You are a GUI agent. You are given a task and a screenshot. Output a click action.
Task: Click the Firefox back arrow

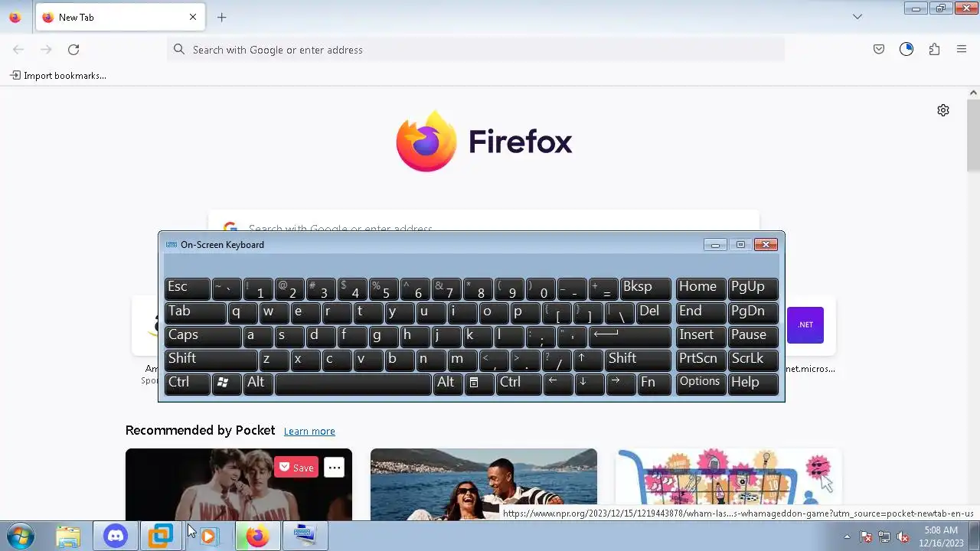18,50
